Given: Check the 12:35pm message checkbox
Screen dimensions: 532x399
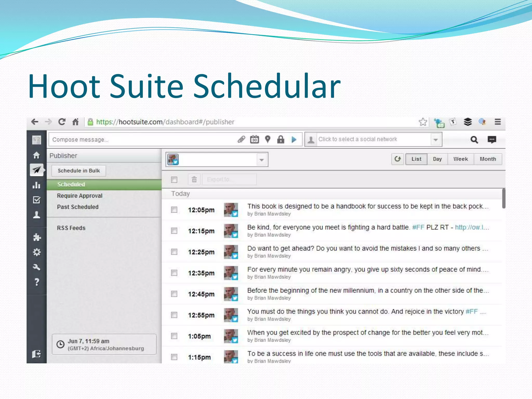Looking at the screenshot, I should pyautogui.click(x=174, y=273).
